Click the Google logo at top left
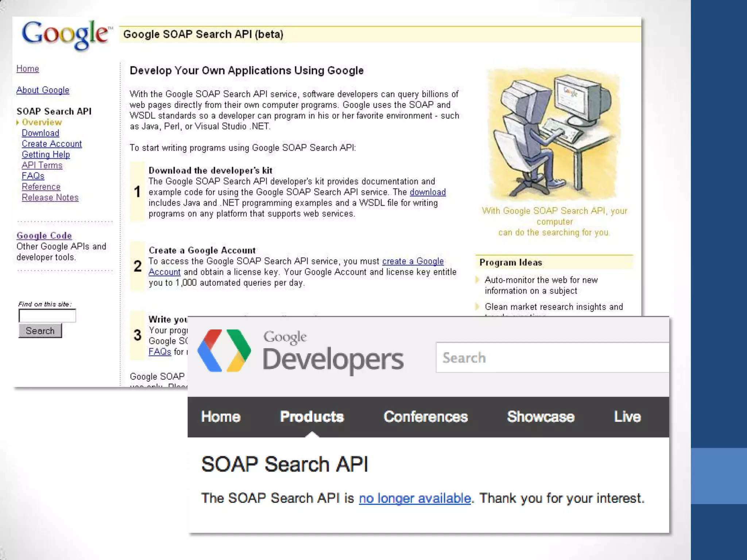The image size is (747, 560). tap(66, 35)
